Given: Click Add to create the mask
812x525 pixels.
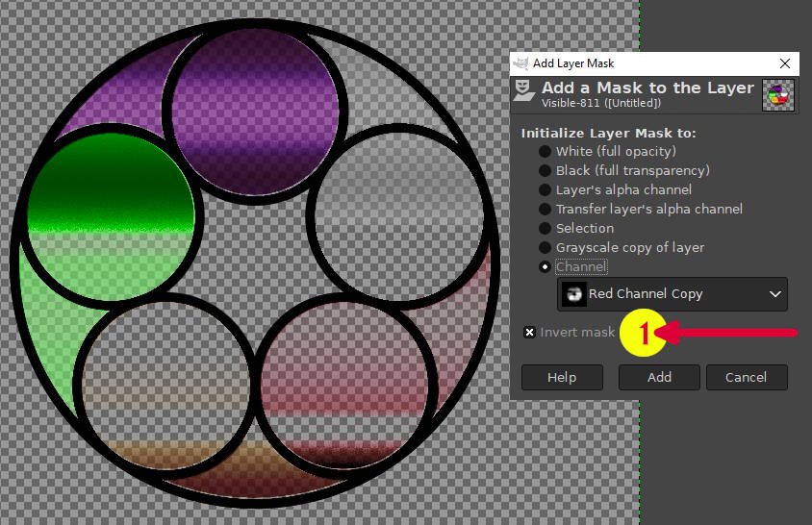Looking at the screenshot, I should (x=659, y=378).
